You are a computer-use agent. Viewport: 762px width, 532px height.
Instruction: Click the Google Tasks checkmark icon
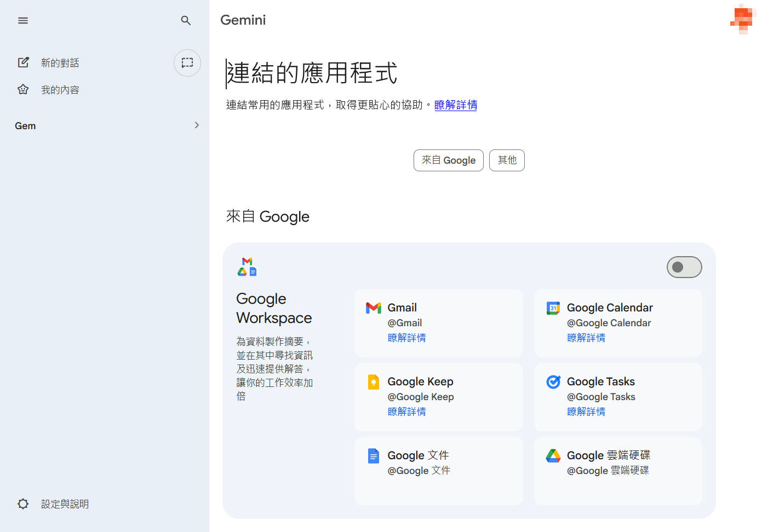[x=553, y=381]
